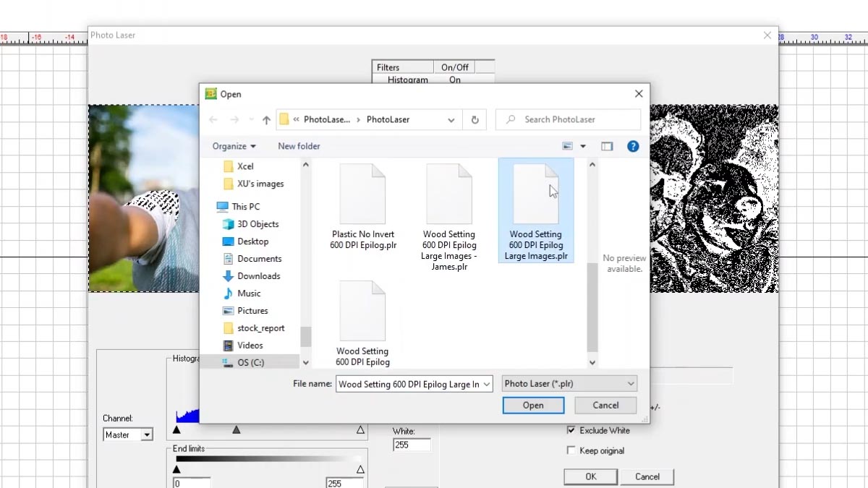Click New folder in the toolbar
The image size is (868, 488).
[x=299, y=146]
